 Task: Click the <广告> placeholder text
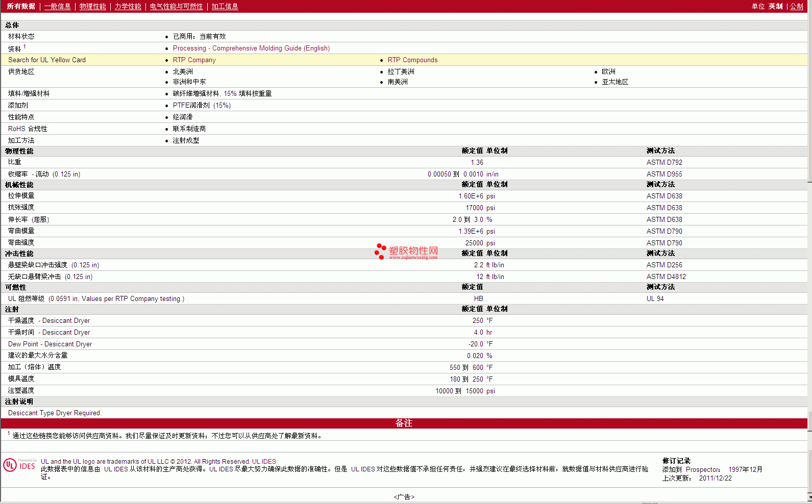(x=404, y=497)
